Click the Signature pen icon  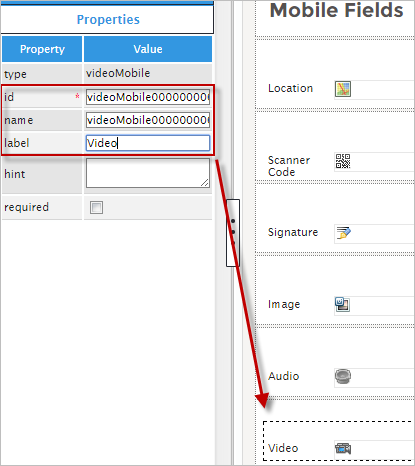tap(343, 233)
